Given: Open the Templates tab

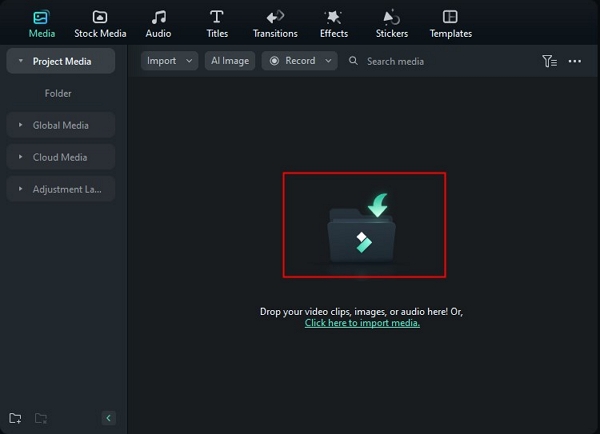Looking at the screenshot, I should (451, 24).
